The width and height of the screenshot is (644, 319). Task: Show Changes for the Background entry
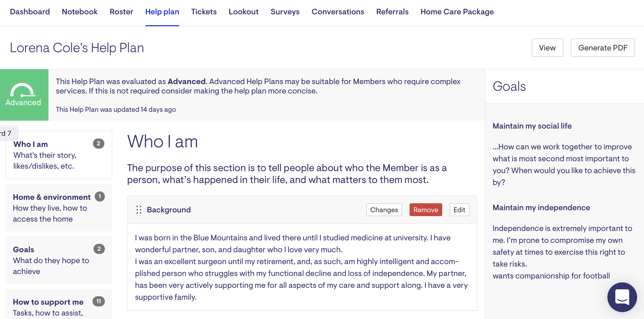pos(384,209)
